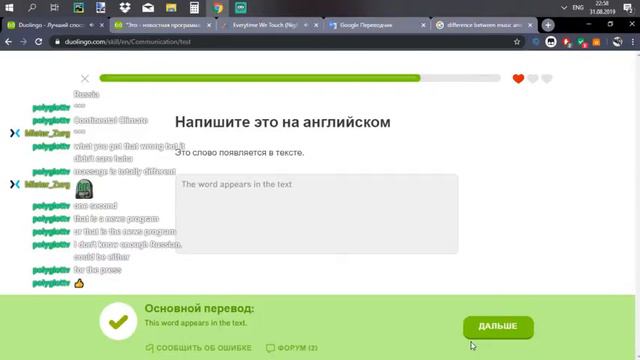Switch to Google Переводчик tab
Screen dimensions: 640x360
tap(377, 25)
